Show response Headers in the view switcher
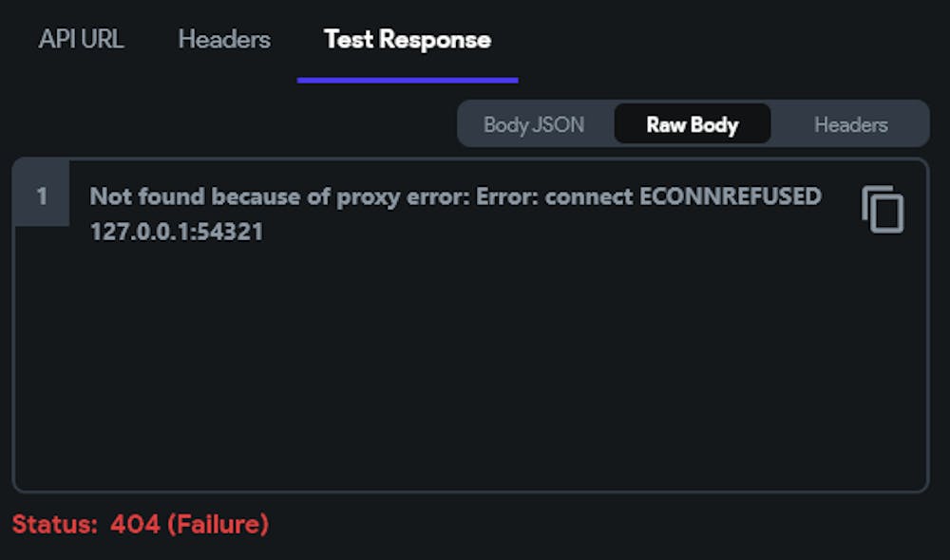This screenshot has height=560, width=950. point(850,124)
